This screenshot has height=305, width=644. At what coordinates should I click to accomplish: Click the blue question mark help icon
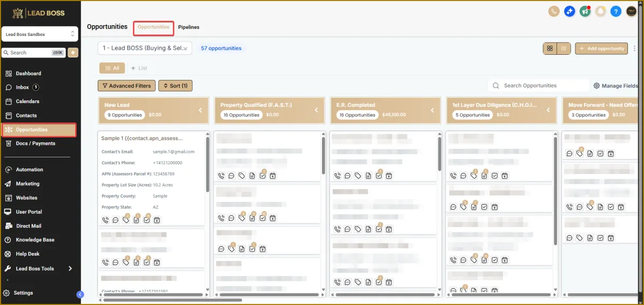pos(616,11)
